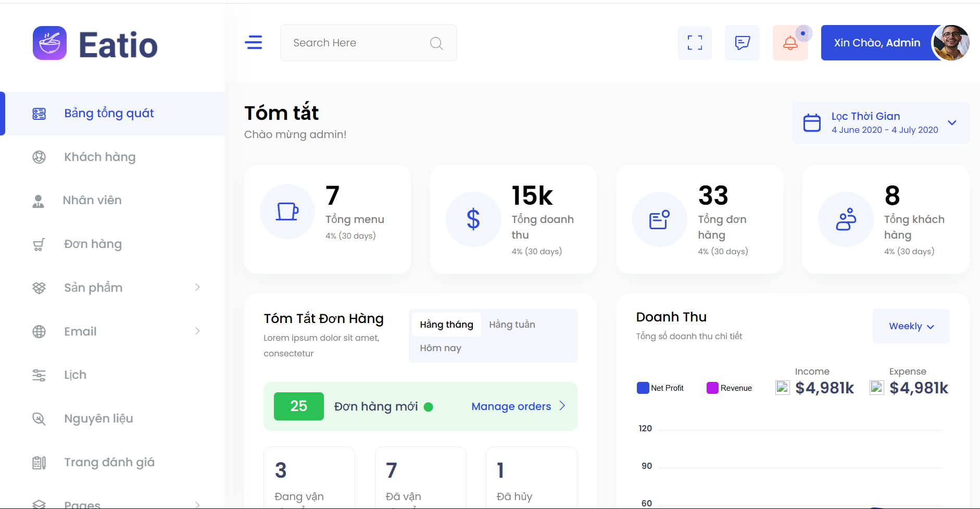Click the Eatio logo icon
This screenshot has width=980, height=509.
pyautogui.click(x=49, y=43)
